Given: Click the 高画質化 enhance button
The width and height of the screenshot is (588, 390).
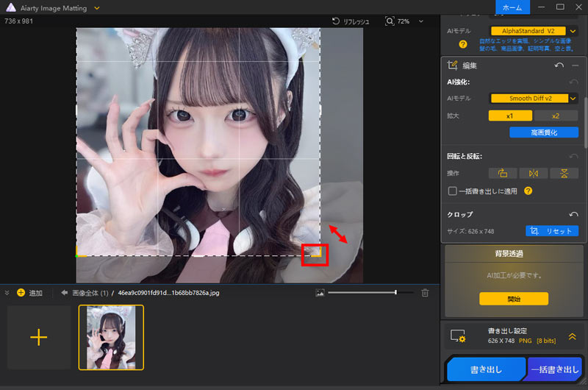Looking at the screenshot, I should click(x=544, y=132).
